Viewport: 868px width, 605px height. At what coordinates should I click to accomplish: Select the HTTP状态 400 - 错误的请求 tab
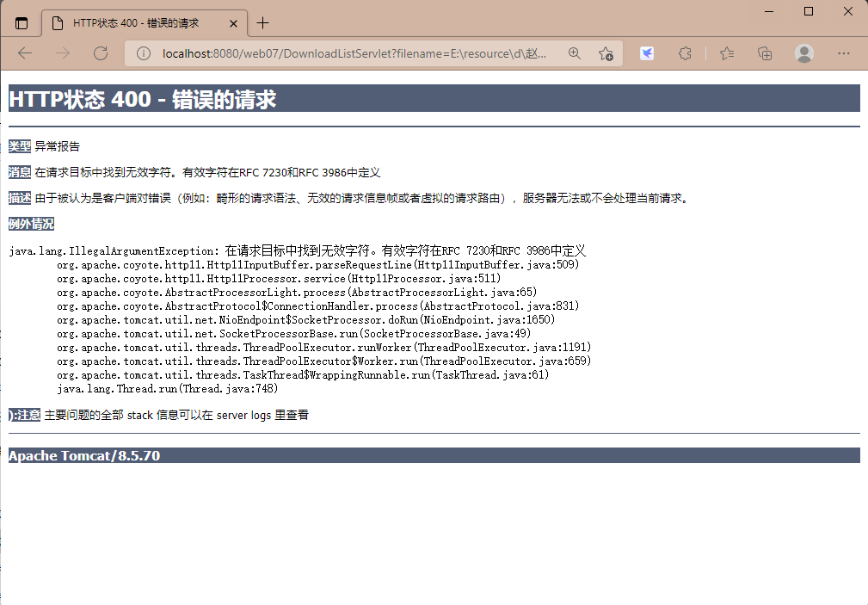coord(145,23)
